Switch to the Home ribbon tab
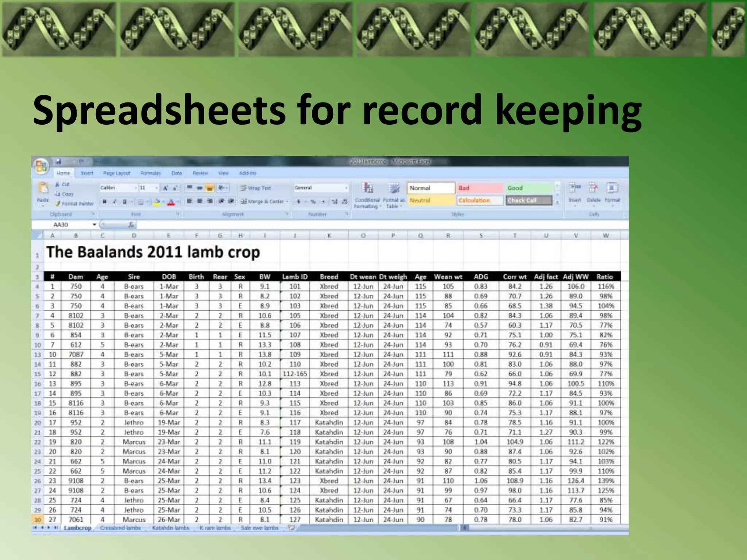747x560 pixels. 63,173
